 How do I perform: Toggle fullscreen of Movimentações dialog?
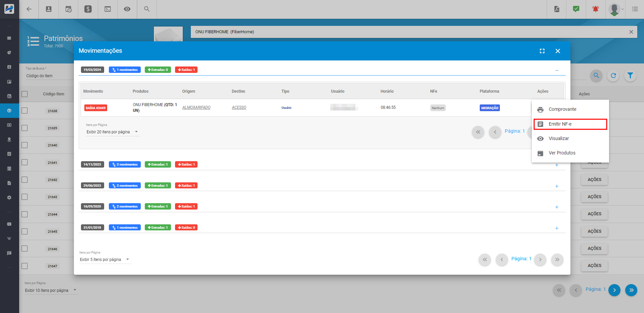pyautogui.click(x=542, y=51)
